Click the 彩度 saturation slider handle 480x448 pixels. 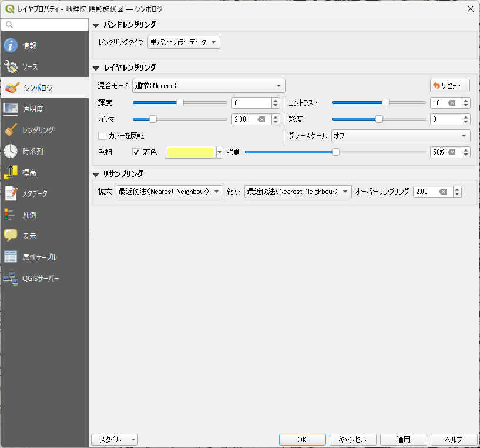380,119
